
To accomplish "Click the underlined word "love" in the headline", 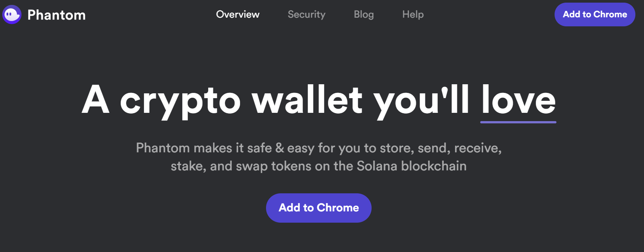I will coord(519,99).
